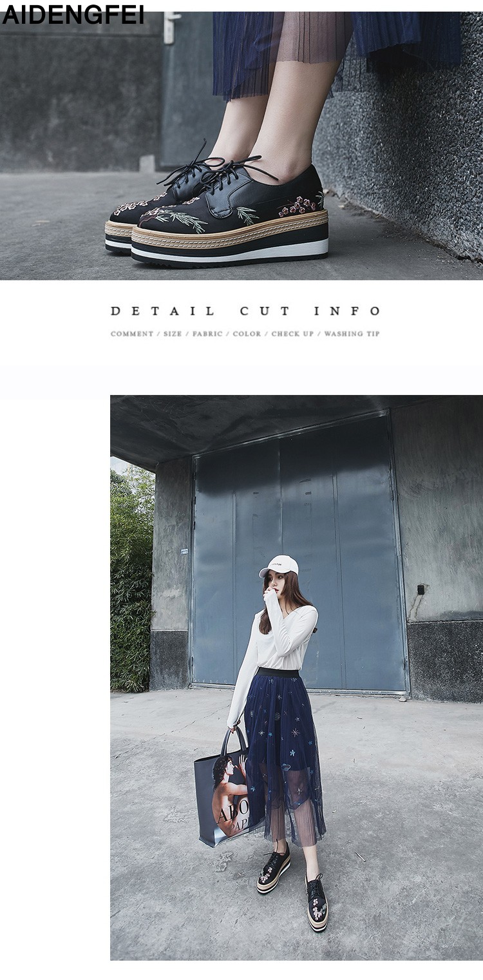This screenshot has width=483, height=980.
Task: Select the DETAIL CUT INFO heading
Action: pos(245,311)
